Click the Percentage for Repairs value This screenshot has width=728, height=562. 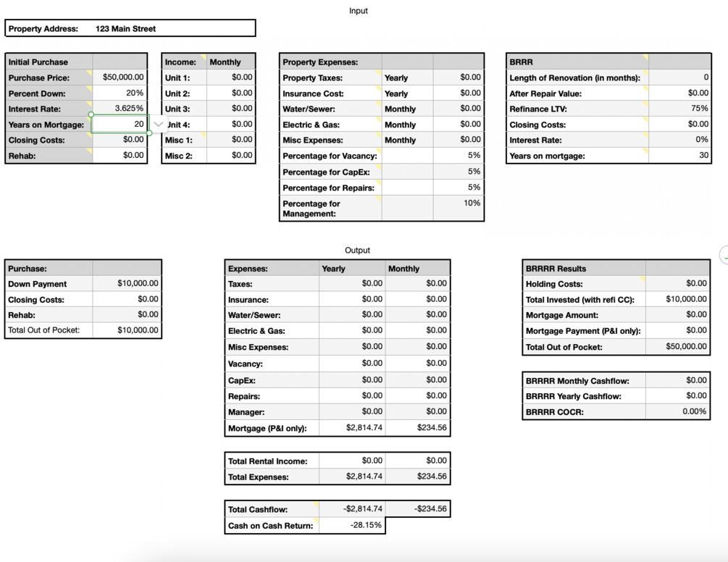(x=459, y=188)
